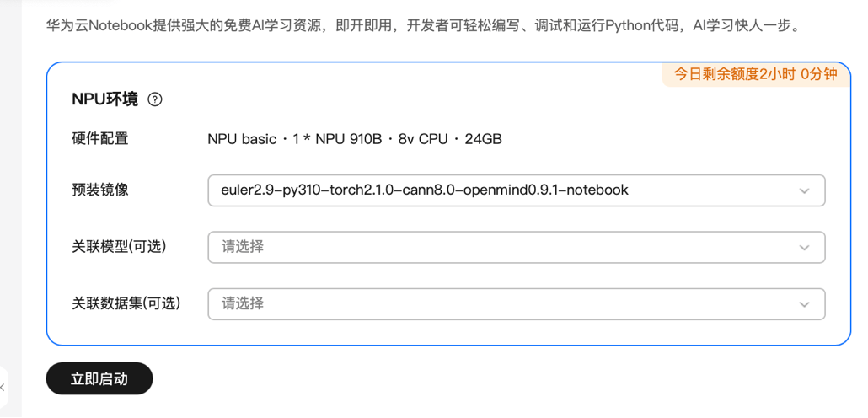Open the 预装镜像 image dropdown

[516, 190]
